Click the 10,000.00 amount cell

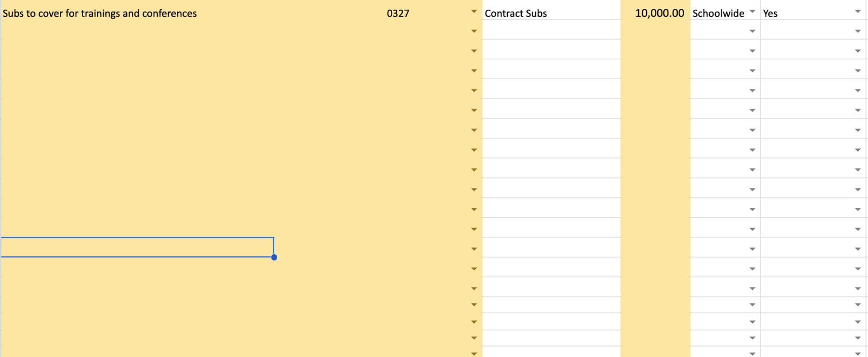[x=655, y=13]
